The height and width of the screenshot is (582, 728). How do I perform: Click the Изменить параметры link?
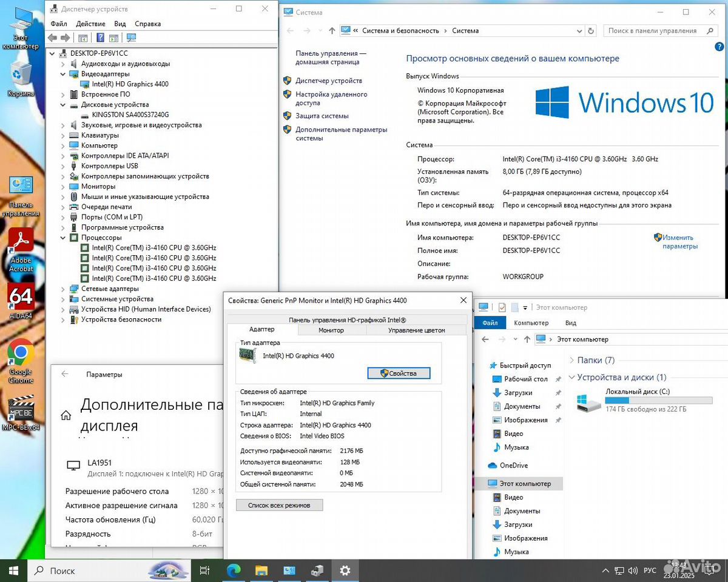[x=679, y=242]
